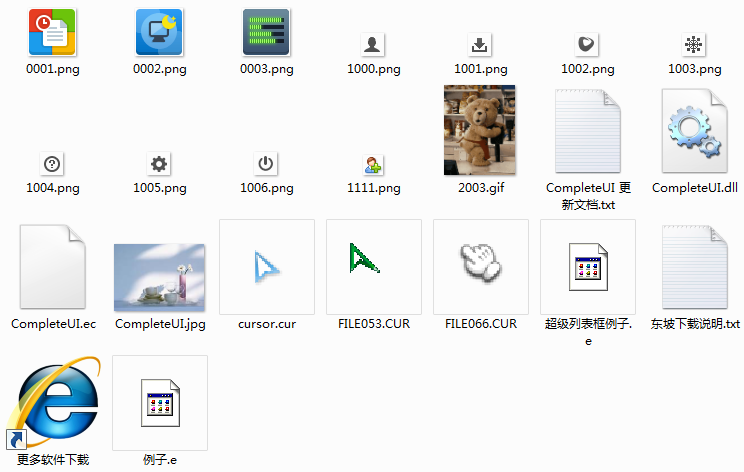Click the file name label 例子.e
744x472 pixels.
[160, 460]
